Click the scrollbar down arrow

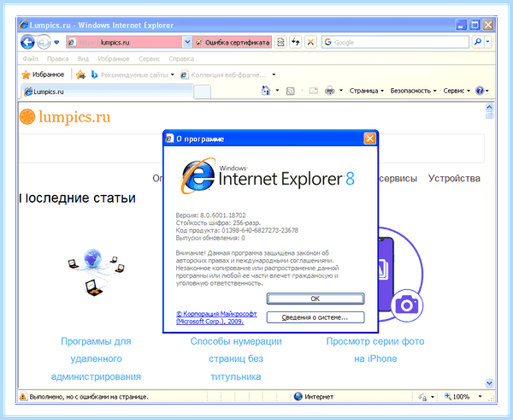click(x=489, y=383)
